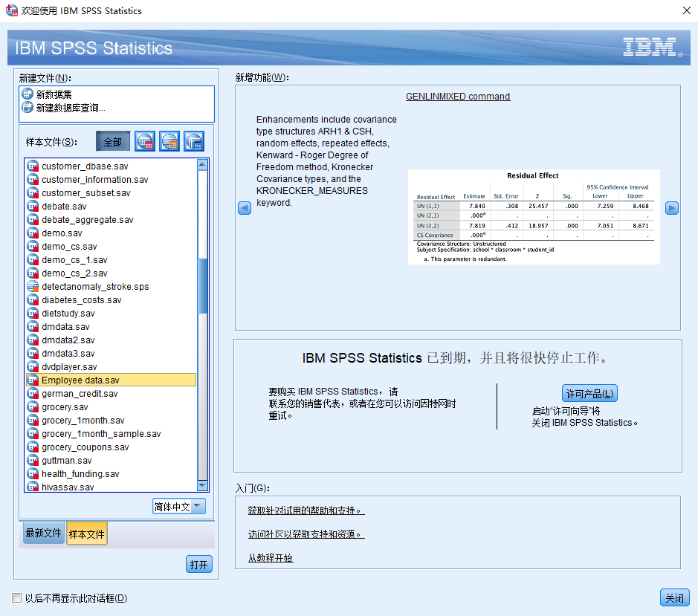Image resolution: width=698 pixels, height=616 pixels.
Task: Click file icon of dvdplayer.sav
Action: click(33, 366)
